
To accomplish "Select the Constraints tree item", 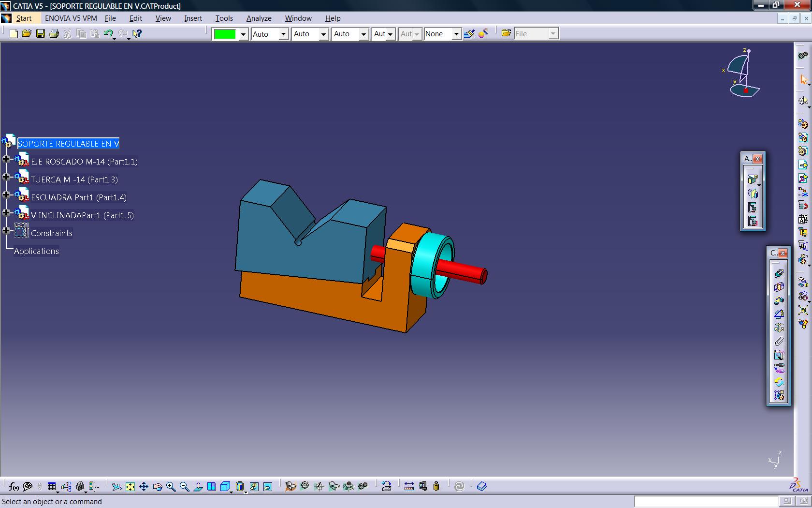I will [x=52, y=233].
